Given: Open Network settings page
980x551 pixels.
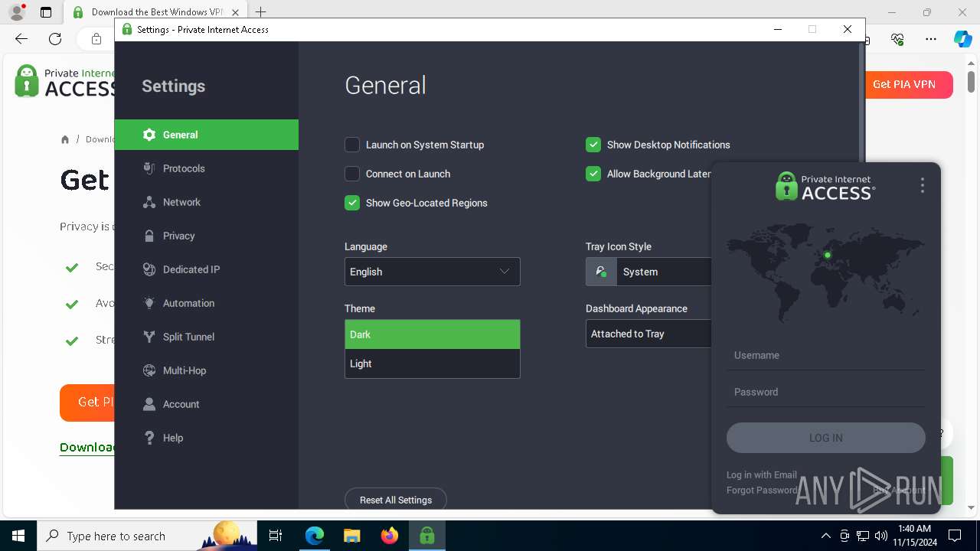Looking at the screenshot, I should (x=207, y=202).
